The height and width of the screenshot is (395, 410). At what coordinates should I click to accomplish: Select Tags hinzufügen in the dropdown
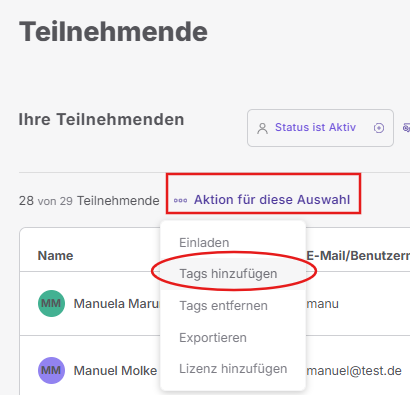228,274
